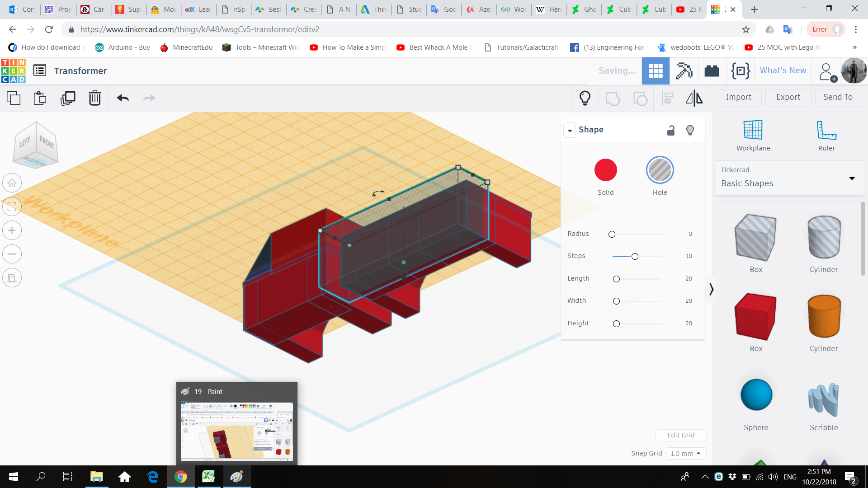This screenshot has height=488, width=868.
Task: Set shape to Hole
Action: point(660,170)
